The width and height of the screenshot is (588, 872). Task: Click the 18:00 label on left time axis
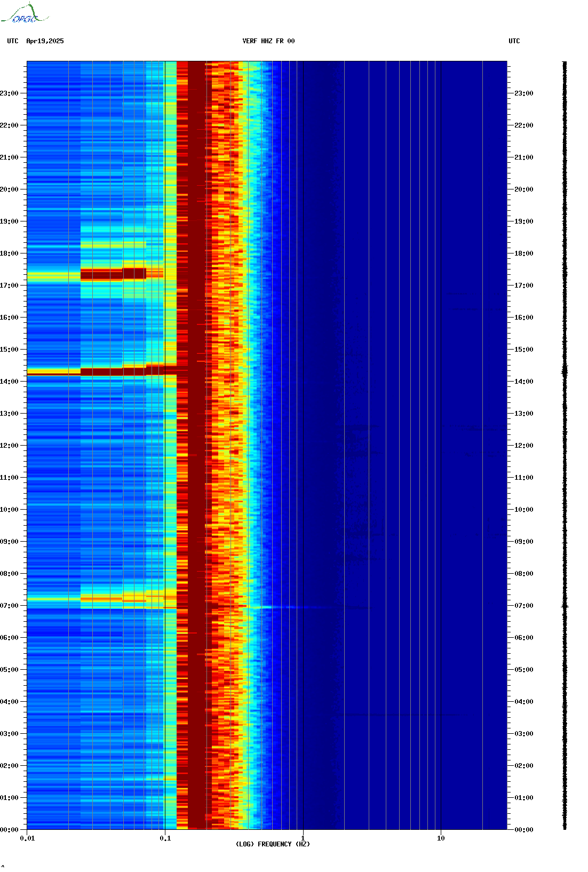click(x=9, y=253)
